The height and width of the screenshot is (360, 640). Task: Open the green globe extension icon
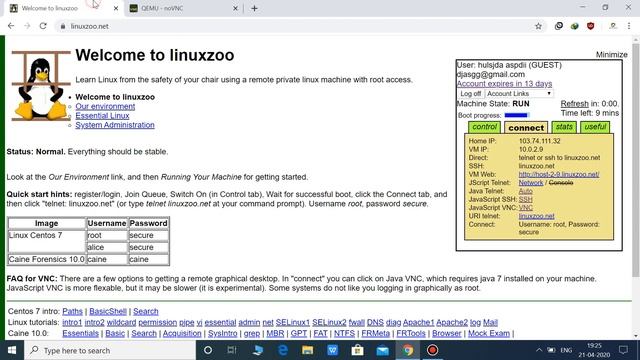pos(575,26)
